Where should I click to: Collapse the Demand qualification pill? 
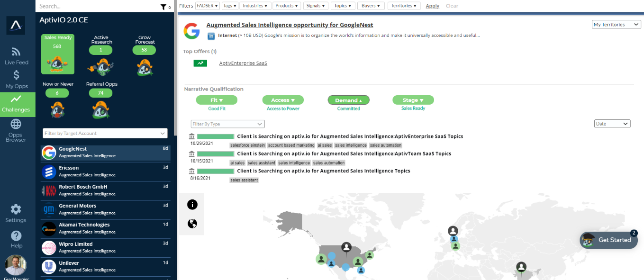click(348, 100)
